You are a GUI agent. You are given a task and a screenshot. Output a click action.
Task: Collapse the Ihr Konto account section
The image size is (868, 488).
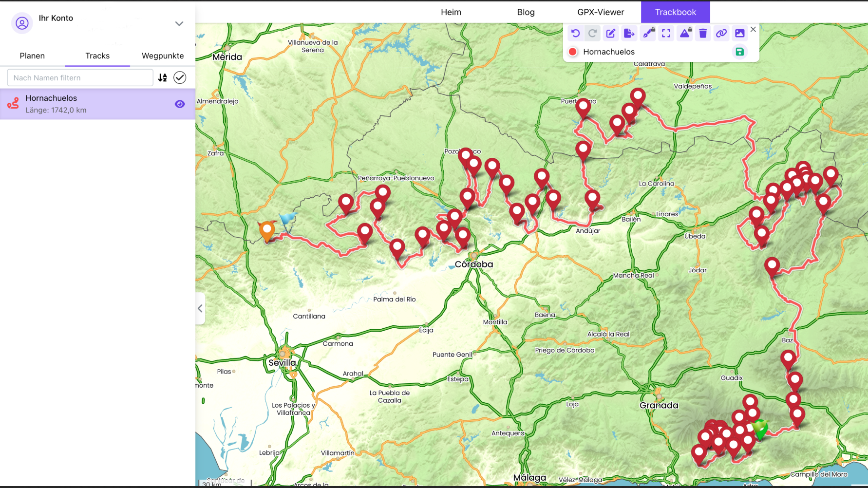pyautogui.click(x=179, y=23)
